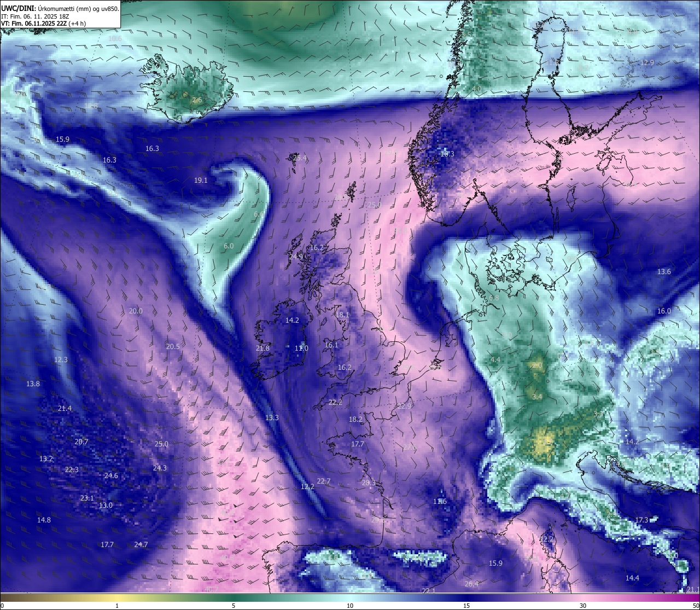This screenshot has height=610, width=700.
Task: Click the 11.6 value over France
Action: tap(440, 501)
